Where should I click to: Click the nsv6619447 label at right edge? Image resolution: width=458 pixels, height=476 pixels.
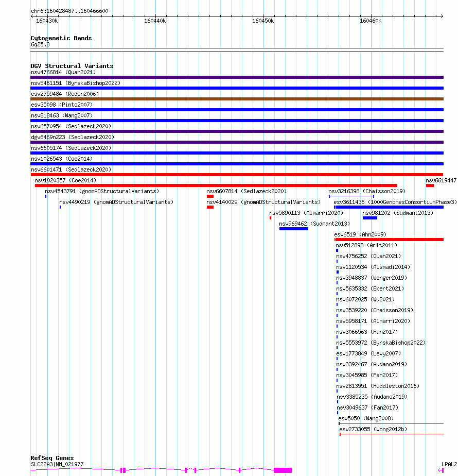coord(441,180)
